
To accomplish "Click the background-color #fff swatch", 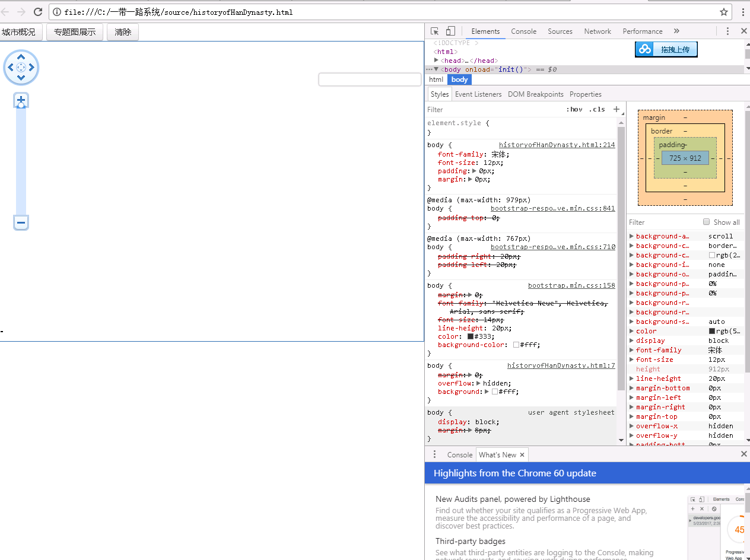I will coord(516,345).
